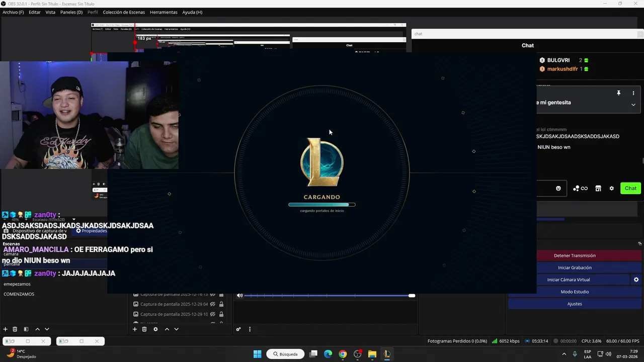Open Windows Búsqueda search box
The height and width of the screenshot is (362, 644).
[x=285, y=354]
